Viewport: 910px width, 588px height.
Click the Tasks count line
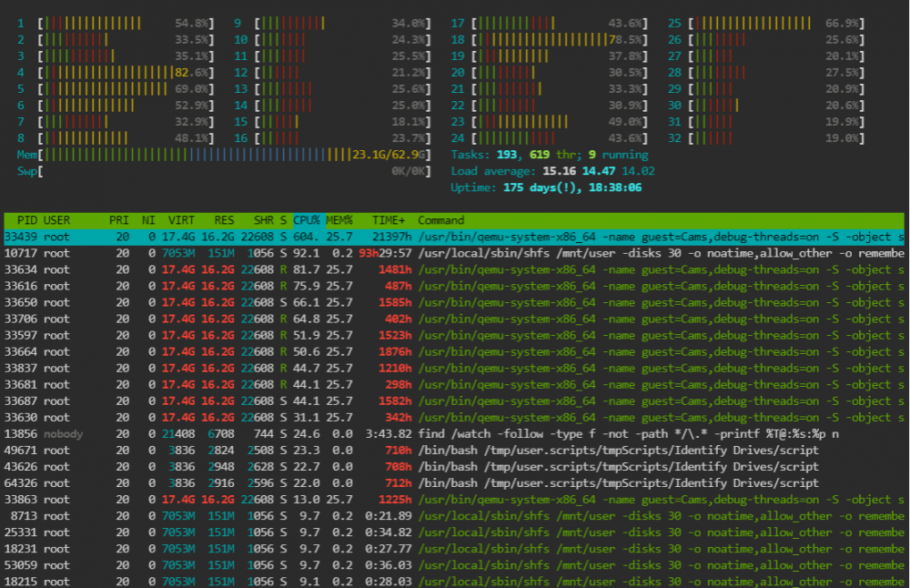[550, 155]
